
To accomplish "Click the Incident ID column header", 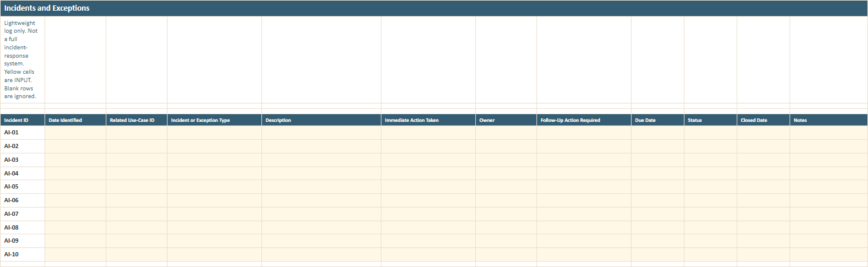I will 23,120.
